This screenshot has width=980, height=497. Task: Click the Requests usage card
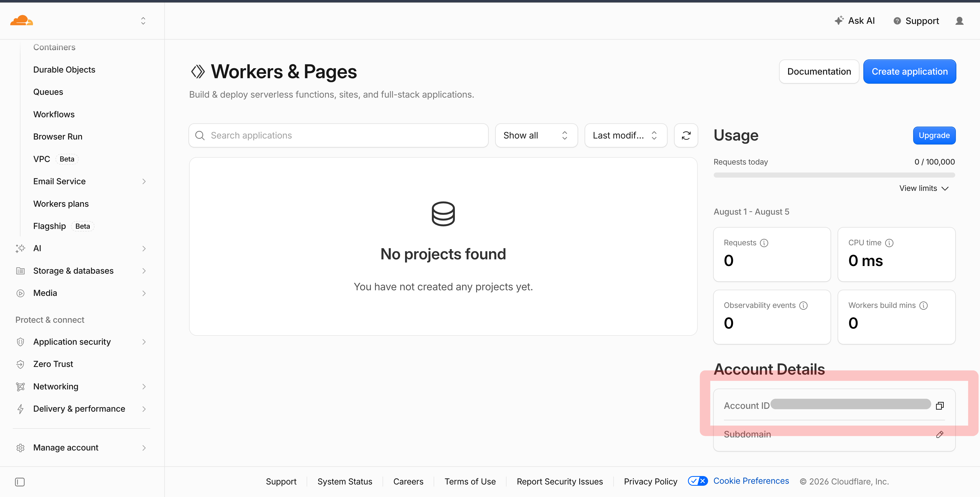[x=772, y=255]
